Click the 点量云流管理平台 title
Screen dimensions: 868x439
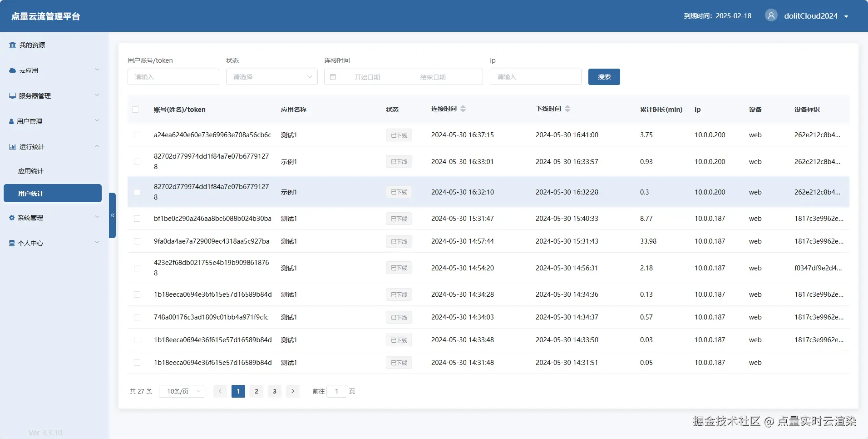coord(46,16)
